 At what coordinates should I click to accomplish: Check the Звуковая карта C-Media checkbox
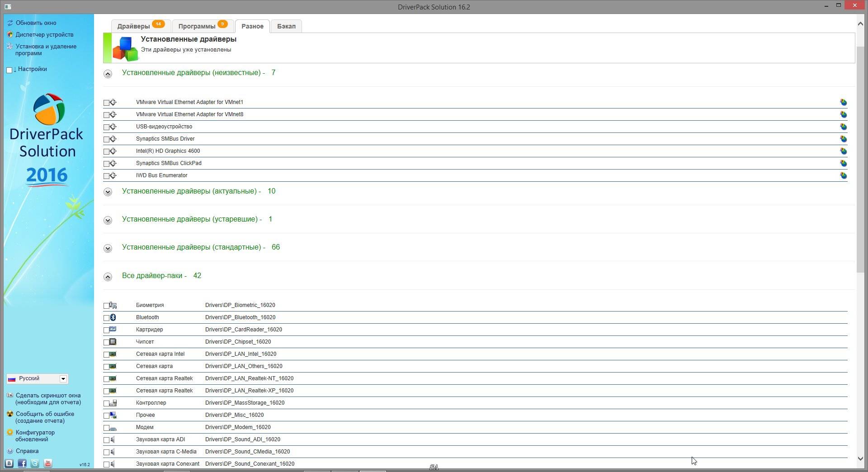pos(106,452)
